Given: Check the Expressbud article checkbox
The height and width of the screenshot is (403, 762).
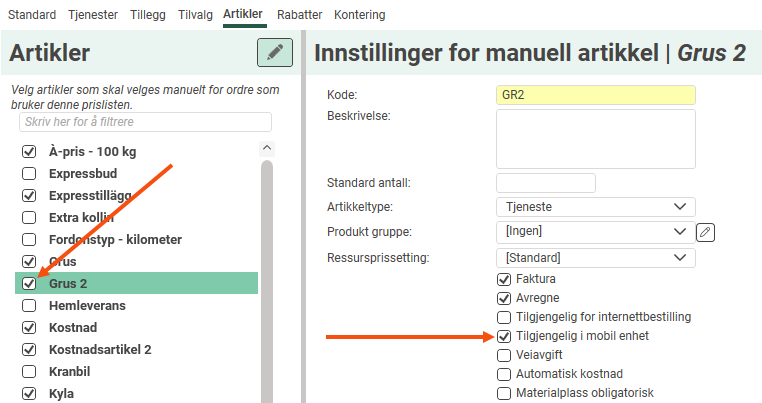Looking at the screenshot, I should click(x=29, y=173).
